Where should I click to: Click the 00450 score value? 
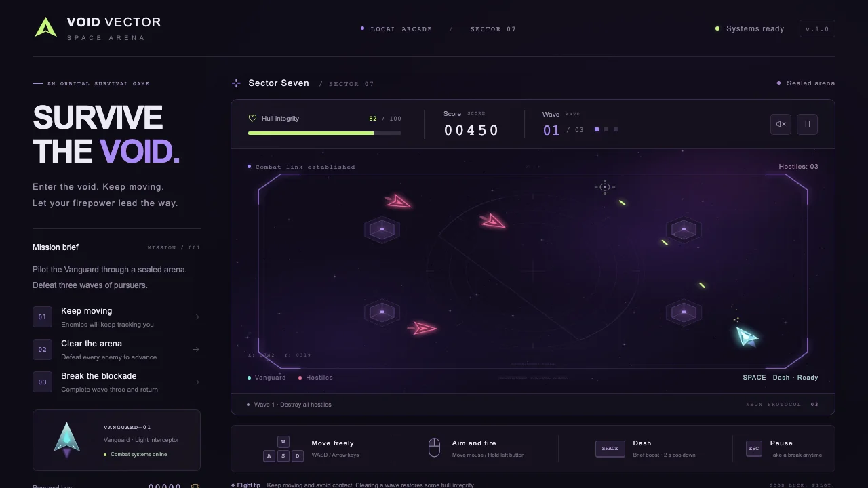pos(471,130)
